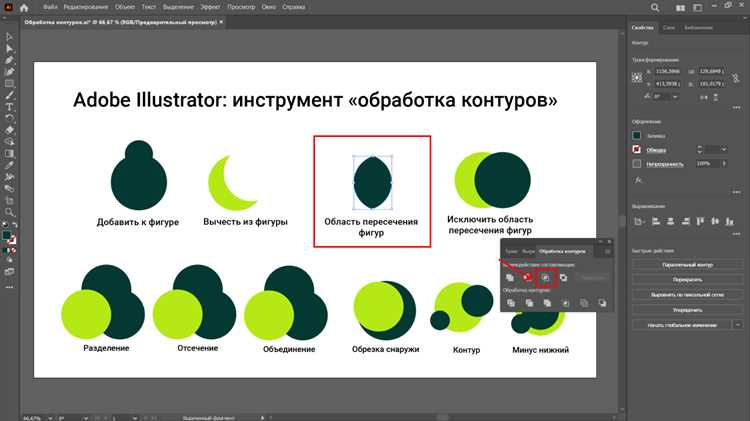Viewport: 750px width, 421px height.
Task: Click the X coordinate input field
Action: (668, 71)
